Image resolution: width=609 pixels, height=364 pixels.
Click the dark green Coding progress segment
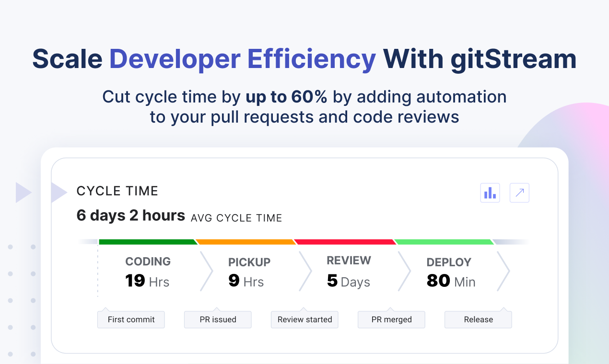(148, 242)
